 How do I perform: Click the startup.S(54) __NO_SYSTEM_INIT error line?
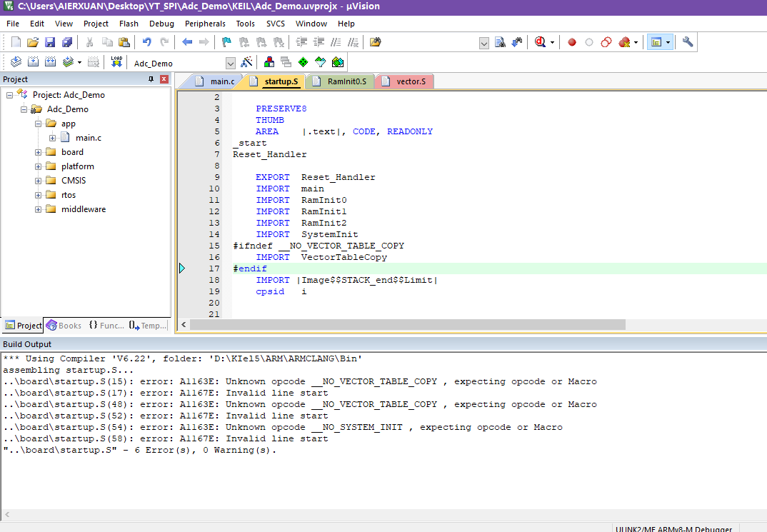pyautogui.click(x=283, y=427)
